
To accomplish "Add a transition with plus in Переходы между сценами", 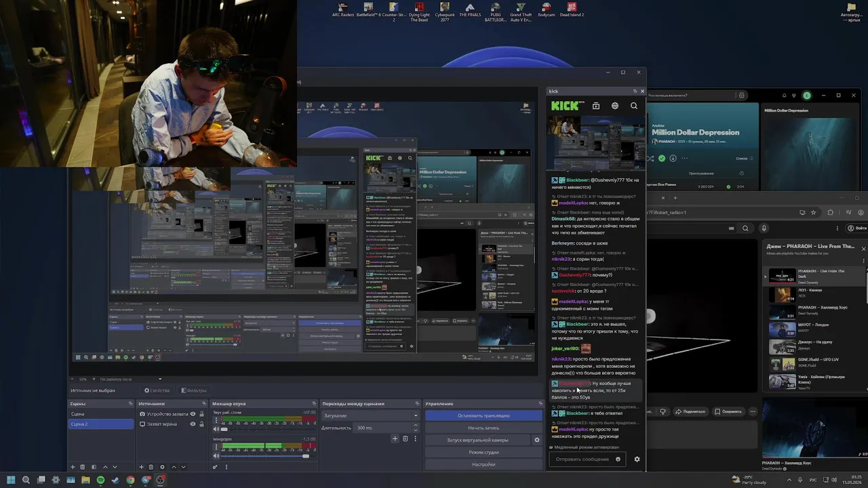I will [x=395, y=439].
